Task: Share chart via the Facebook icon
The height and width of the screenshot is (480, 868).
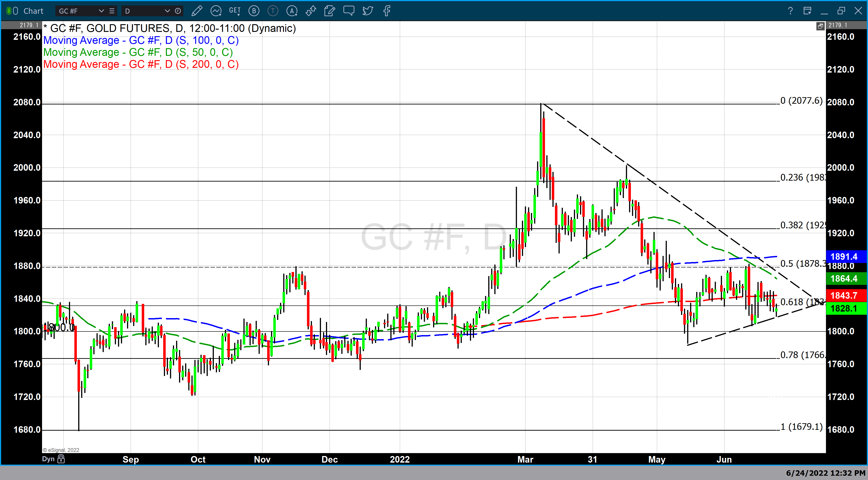Action: pos(387,11)
